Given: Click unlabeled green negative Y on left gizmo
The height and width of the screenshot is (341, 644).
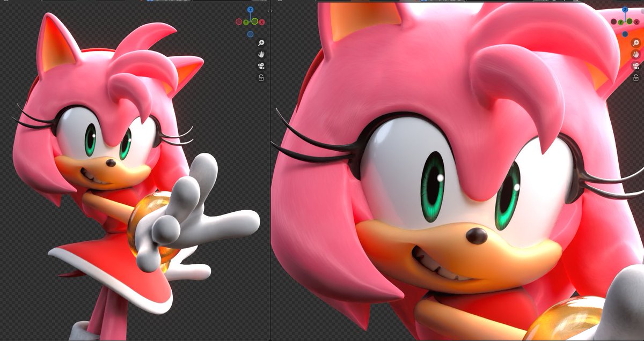Looking at the screenshot, I should 254,21.
